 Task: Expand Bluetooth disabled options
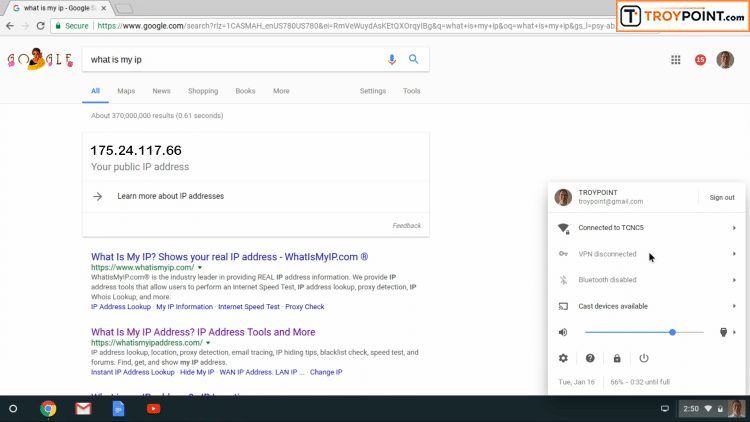[734, 280]
